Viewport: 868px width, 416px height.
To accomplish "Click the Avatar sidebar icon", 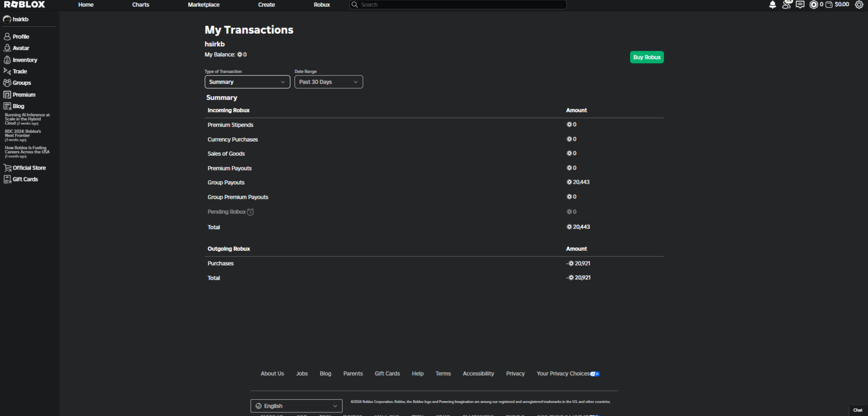I will coord(7,48).
